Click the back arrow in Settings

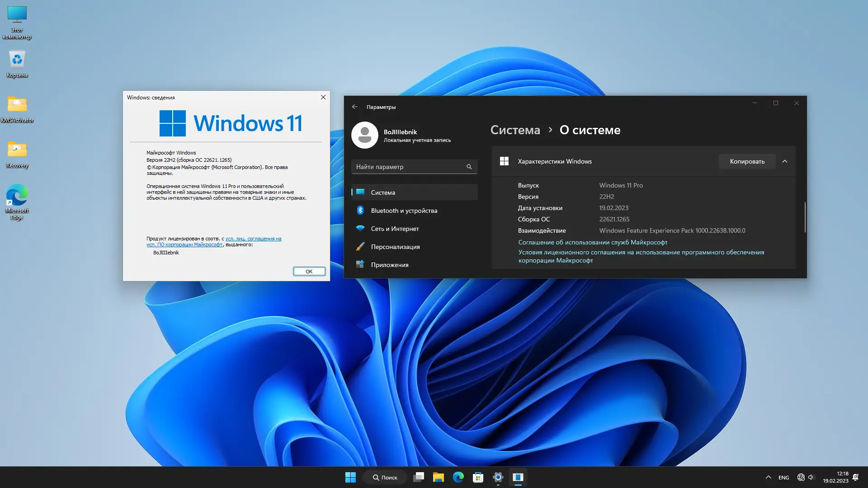click(355, 107)
